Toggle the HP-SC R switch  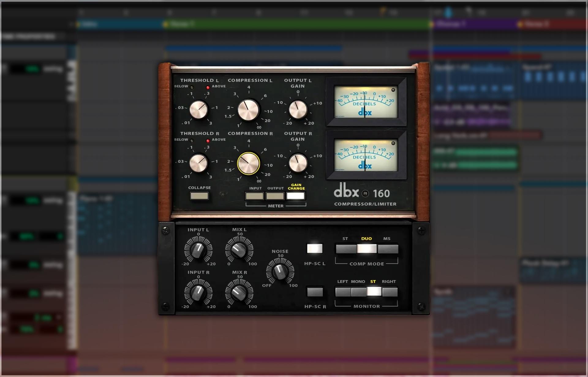(x=315, y=292)
